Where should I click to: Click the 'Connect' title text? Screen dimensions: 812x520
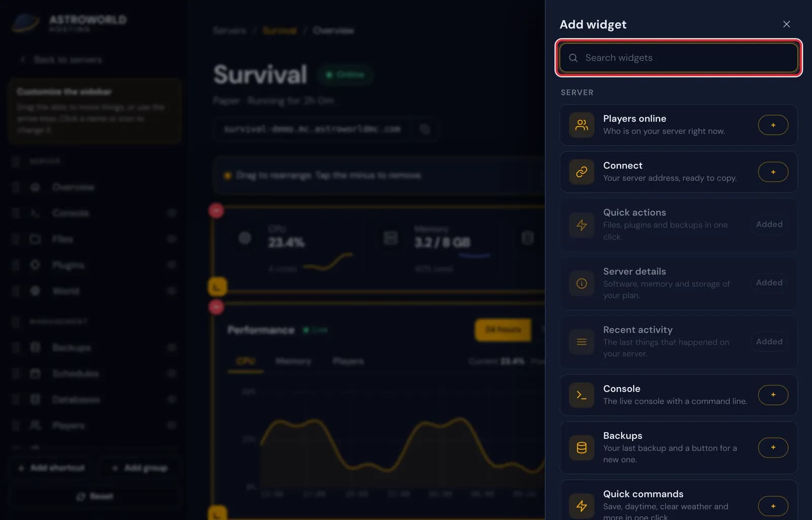point(623,165)
